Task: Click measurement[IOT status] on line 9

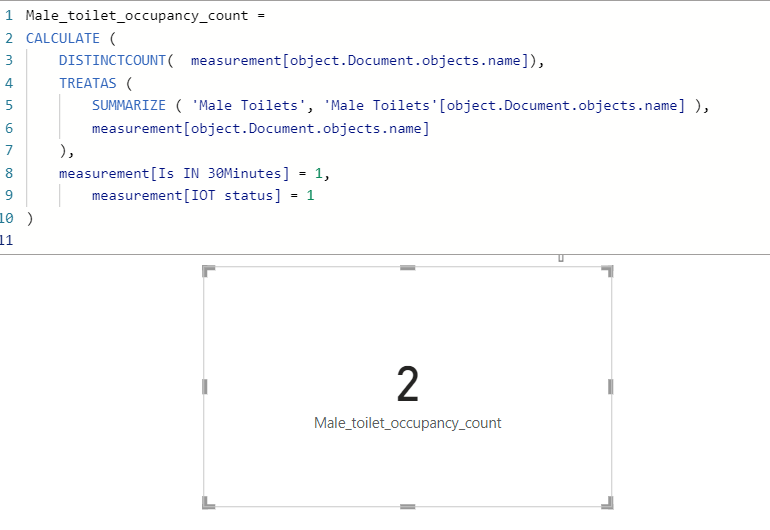Action: point(187,195)
